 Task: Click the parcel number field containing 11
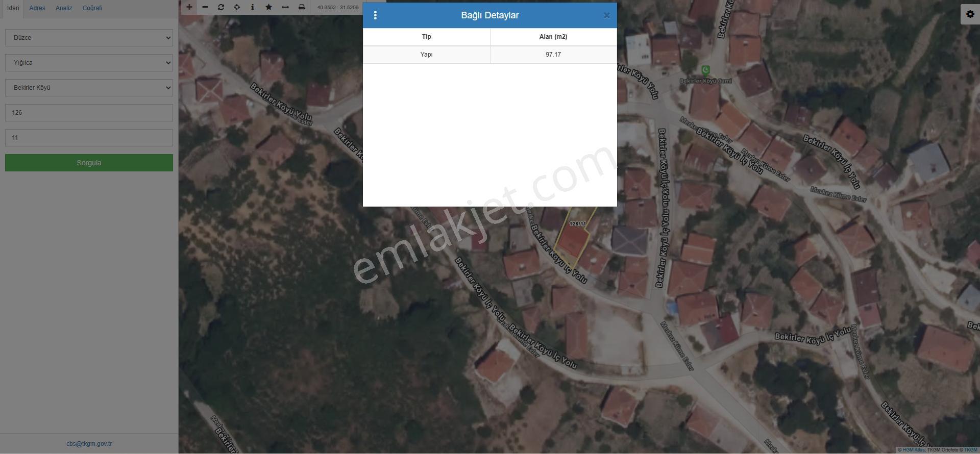click(89, 138)
